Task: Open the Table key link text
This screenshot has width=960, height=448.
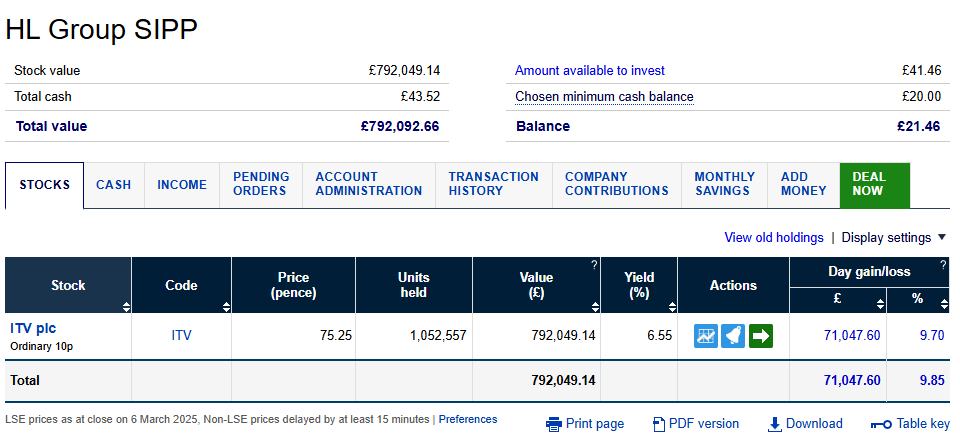Action: (x=923, y=424)
